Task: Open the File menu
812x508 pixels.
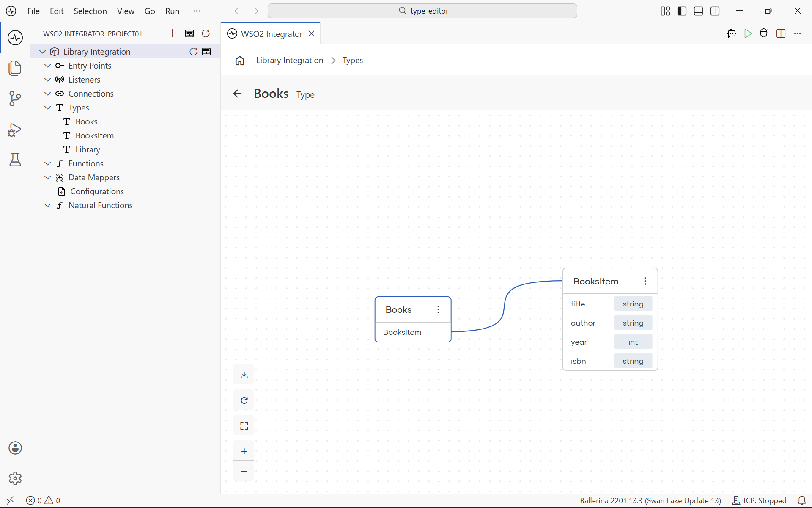Action: (33, 11)
